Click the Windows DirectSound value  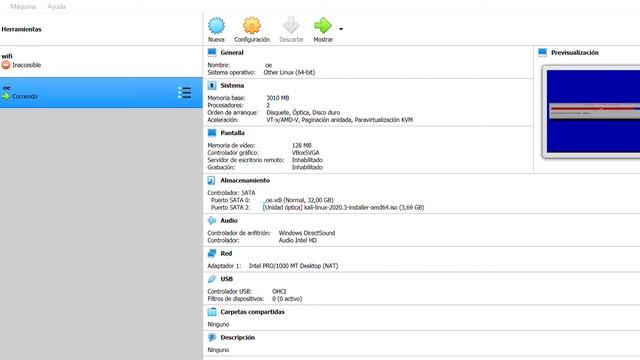click(307, 233)
